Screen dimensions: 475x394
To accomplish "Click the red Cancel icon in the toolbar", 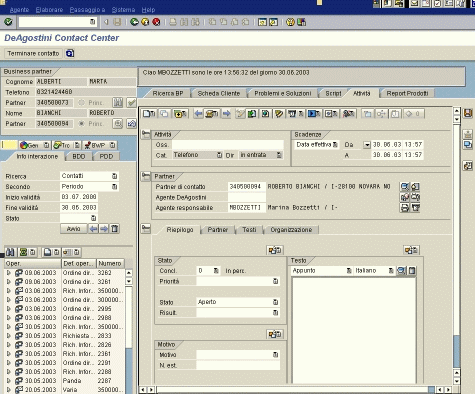I will [156, 22].
